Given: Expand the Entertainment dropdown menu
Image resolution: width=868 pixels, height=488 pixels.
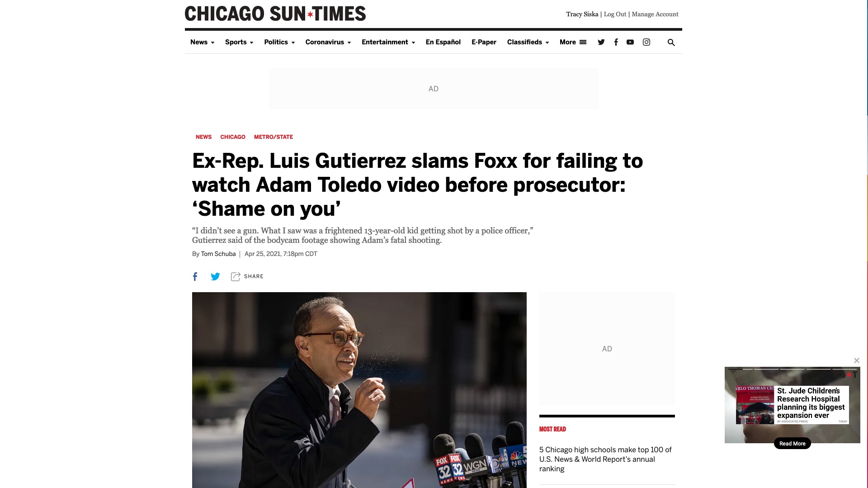Looking at the screenshot, I should pyautogui.click(x=388, y=42).
